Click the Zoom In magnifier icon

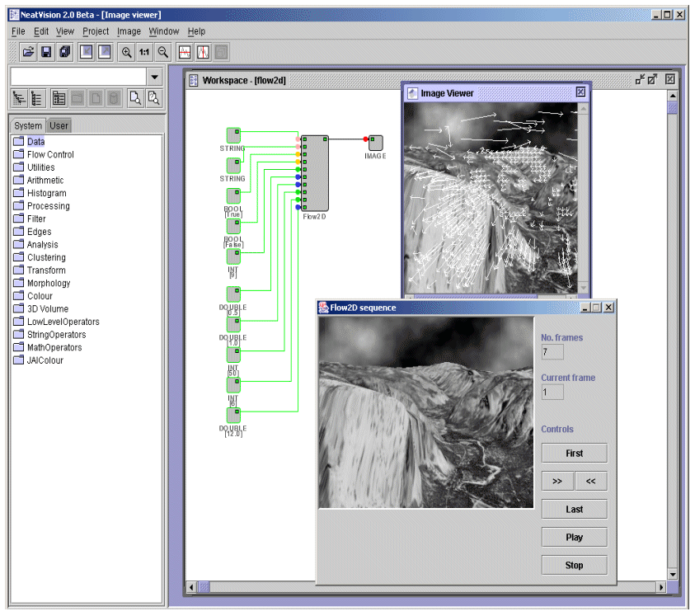[x=126, y=52]
